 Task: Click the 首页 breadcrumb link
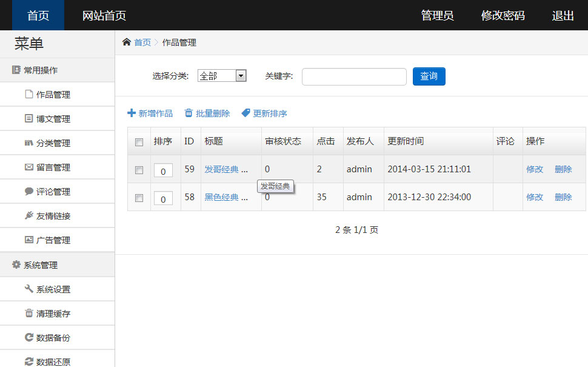tap(142, 42)
